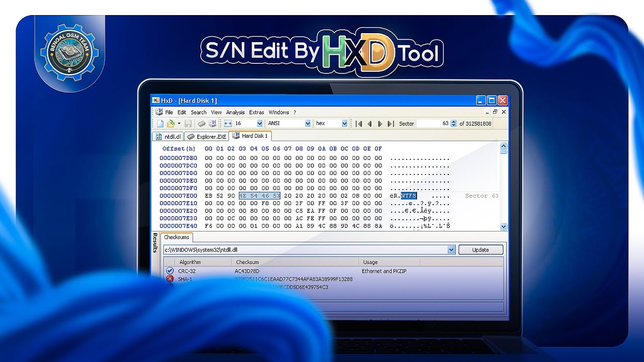The height and width of the screenshot is (362, 644).
Task: Open the Edit menu
Action: (x=182, y=112)
